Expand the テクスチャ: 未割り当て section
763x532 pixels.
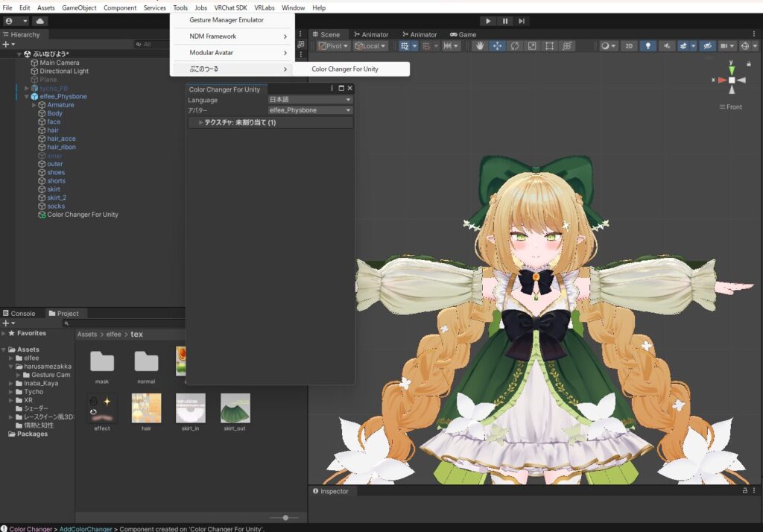[200, 122]
